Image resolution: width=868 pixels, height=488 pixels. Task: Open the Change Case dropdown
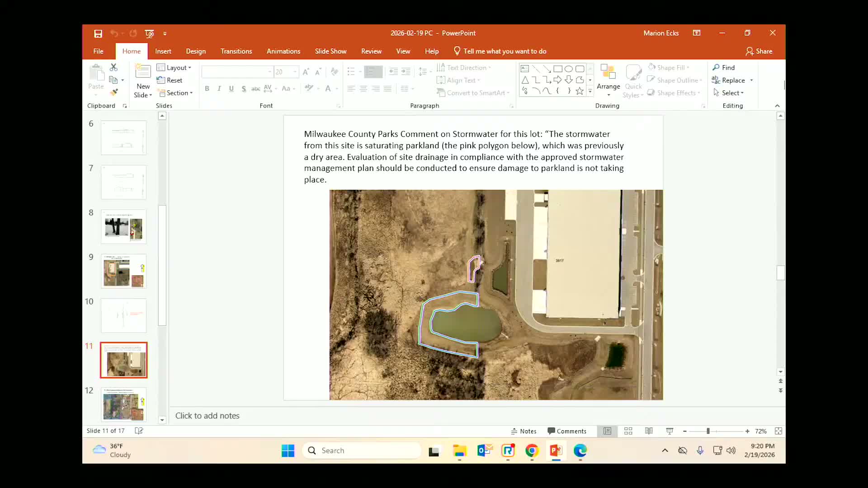(288, 89)
